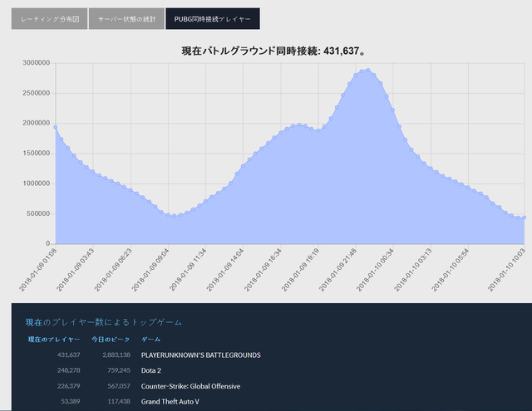Click CS:GO current players 226,379

[68, 386]
